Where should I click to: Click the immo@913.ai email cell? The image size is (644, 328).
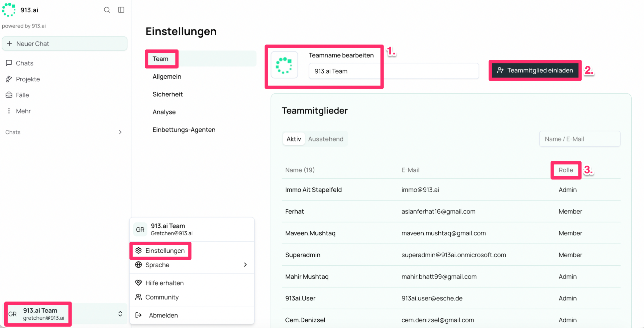420,190
